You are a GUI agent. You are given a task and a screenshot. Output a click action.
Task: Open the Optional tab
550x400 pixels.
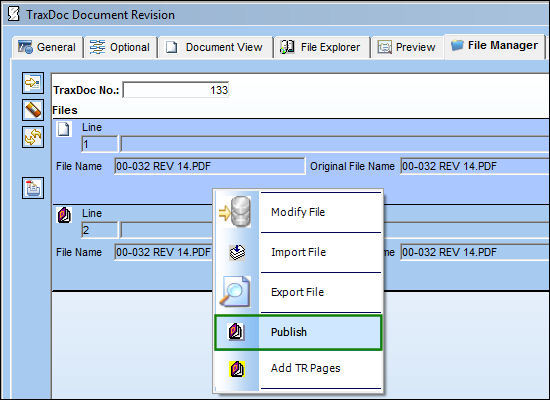(120, 47)
